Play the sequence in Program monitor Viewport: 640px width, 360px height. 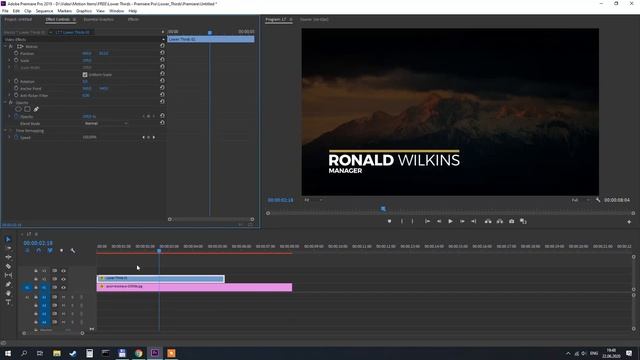pyautogui.click(x=451, y=221)
